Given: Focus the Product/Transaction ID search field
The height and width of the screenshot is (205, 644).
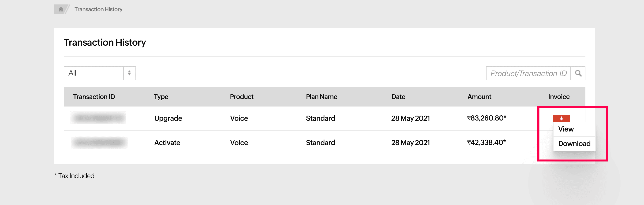Looking at the screenshot, I should point(528,73).
